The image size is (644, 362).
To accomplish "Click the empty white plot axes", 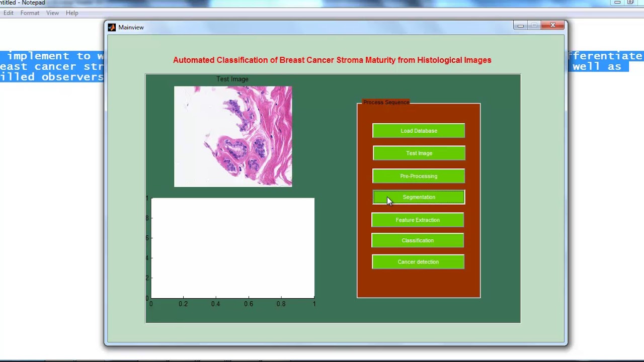I will pyautogui.click(x=233, y=248).
